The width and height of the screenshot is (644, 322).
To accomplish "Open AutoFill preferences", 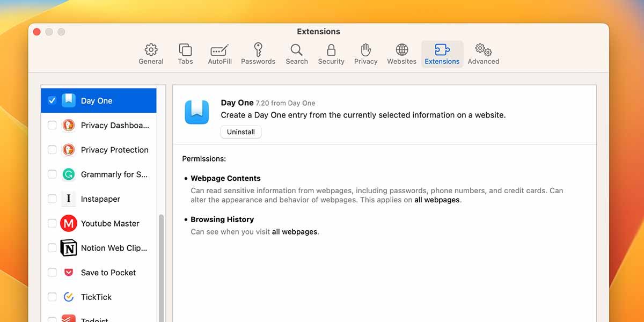I will (x=219, y=54).
